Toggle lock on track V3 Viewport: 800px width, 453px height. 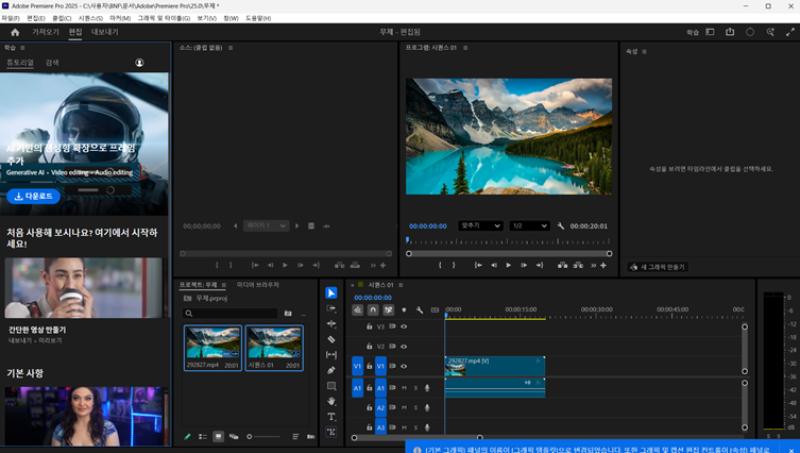pyautogui.click(x=369, y=326)
